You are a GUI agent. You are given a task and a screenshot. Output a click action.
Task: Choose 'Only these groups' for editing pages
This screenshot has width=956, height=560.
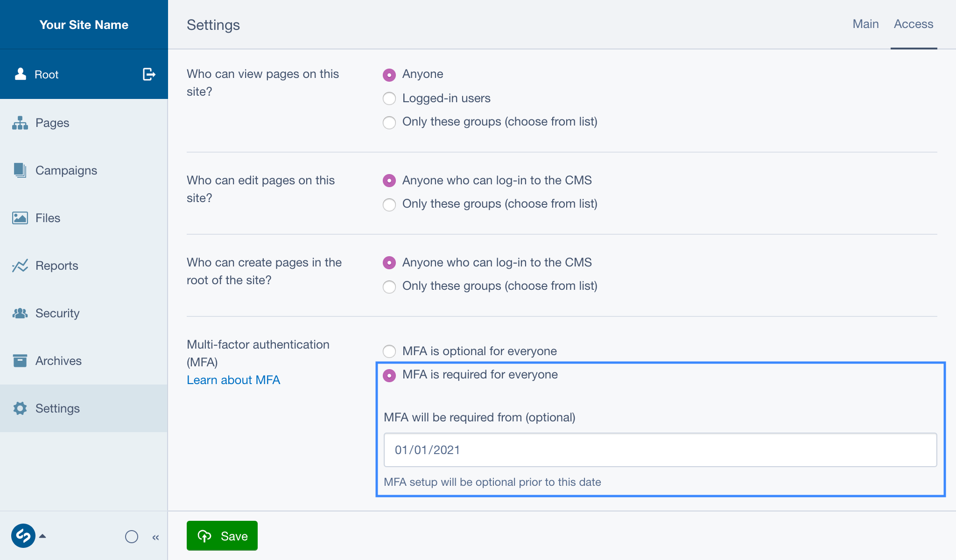click(x=389, y=204)
